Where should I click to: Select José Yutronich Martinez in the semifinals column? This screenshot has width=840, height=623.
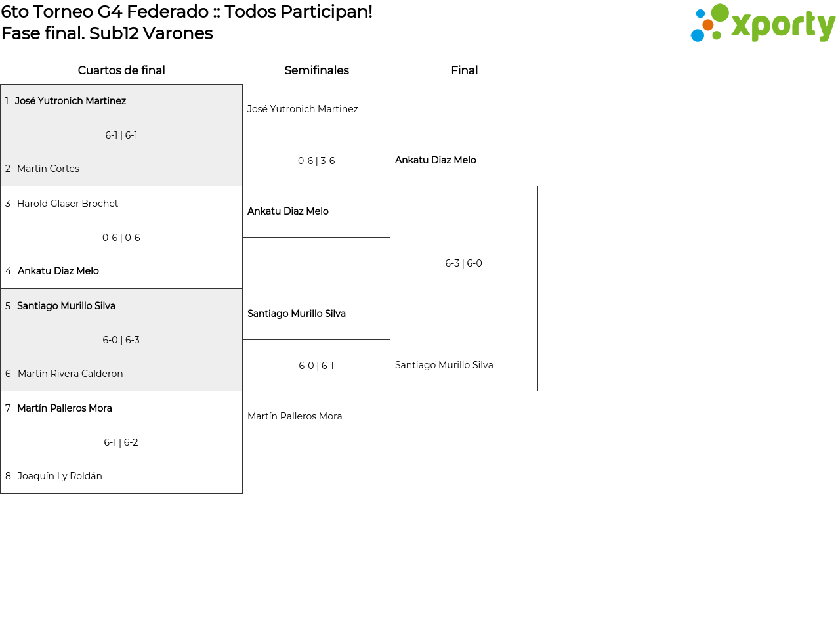point(303,109)
